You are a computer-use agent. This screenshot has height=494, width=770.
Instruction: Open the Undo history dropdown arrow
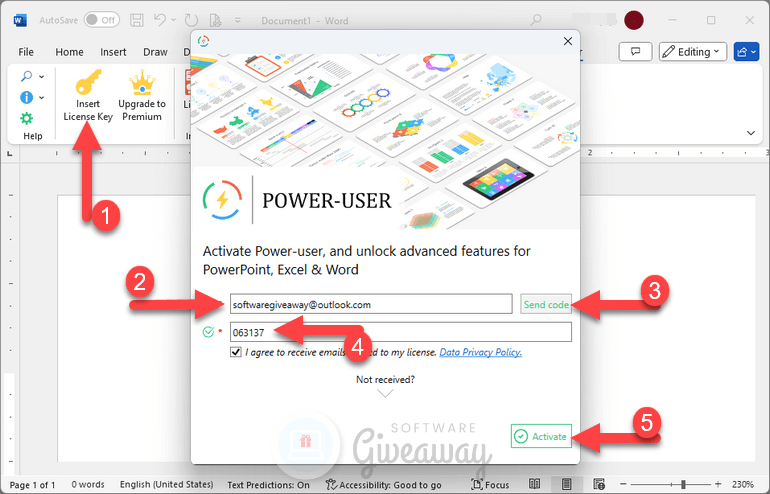click(173, 21)
